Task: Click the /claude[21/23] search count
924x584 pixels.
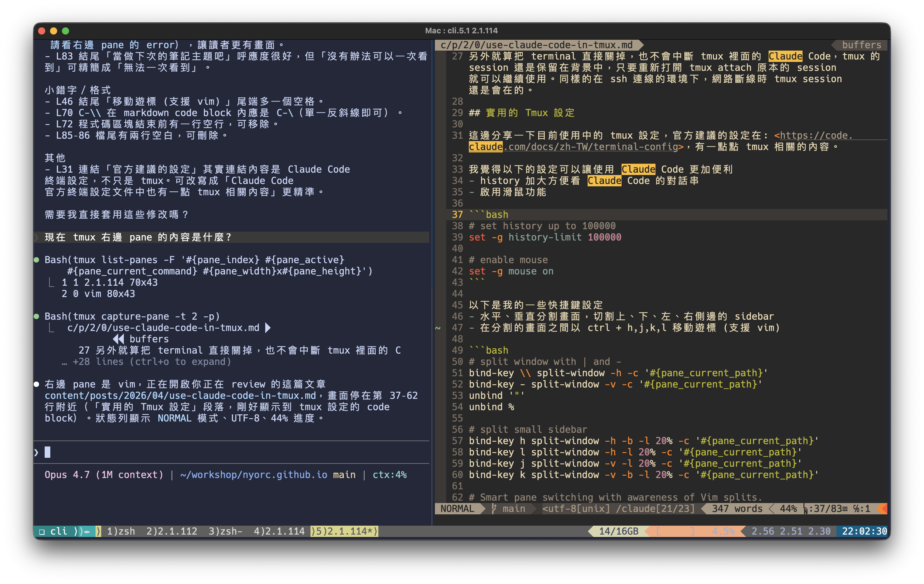Action: pos(655,508)
